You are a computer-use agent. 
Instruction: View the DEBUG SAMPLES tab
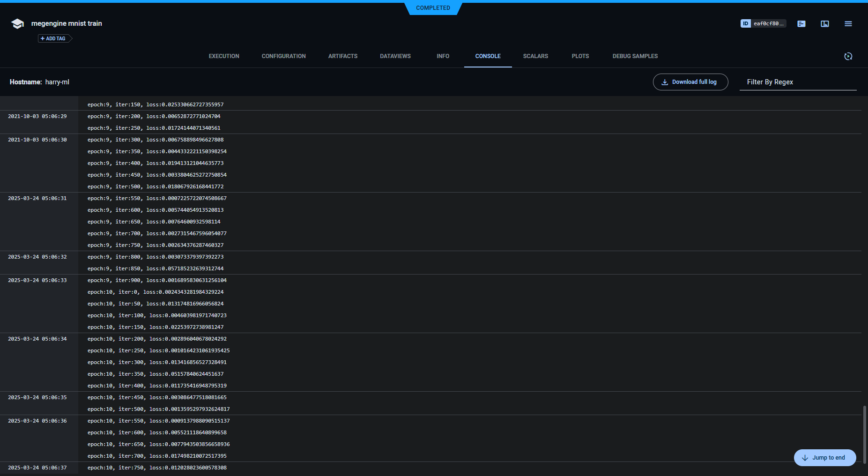[x=635, y=56]
